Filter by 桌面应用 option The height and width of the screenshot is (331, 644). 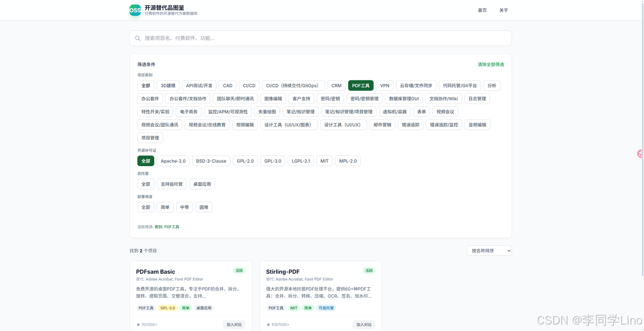[202, 184]
